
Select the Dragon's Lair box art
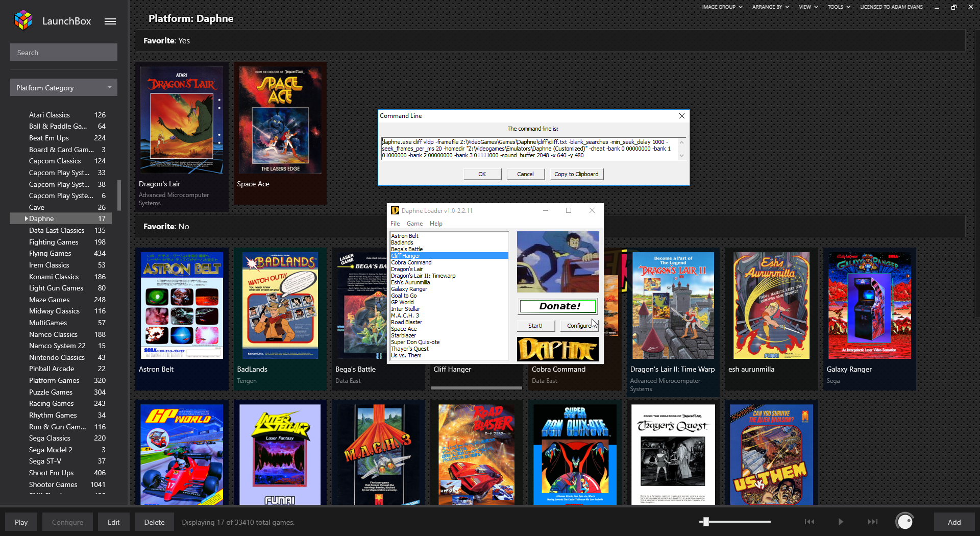(182, 119)
